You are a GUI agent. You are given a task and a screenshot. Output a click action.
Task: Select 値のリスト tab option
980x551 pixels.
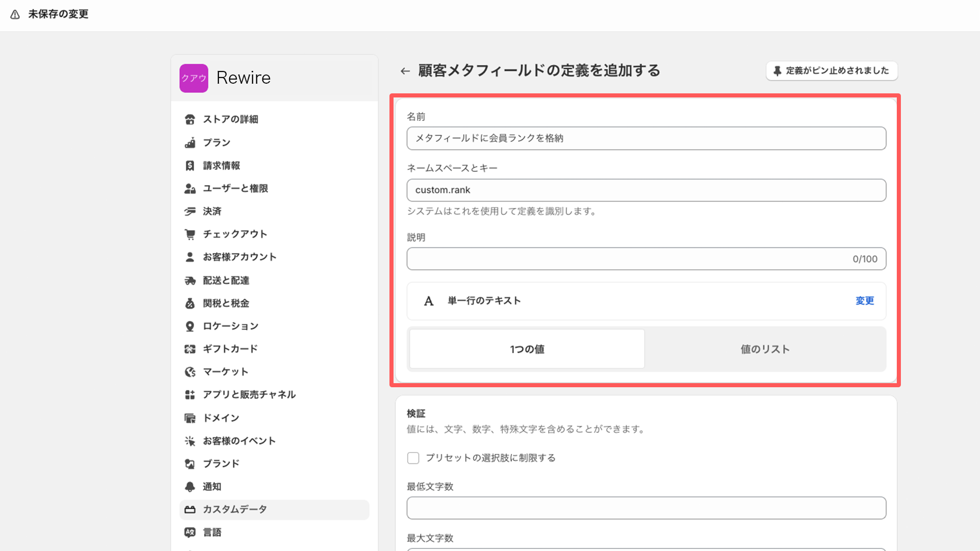(765, 349)
